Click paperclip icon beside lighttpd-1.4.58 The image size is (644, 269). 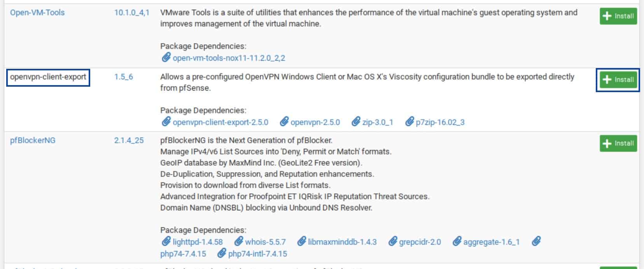pyautogui.click(x=166, y=241)
